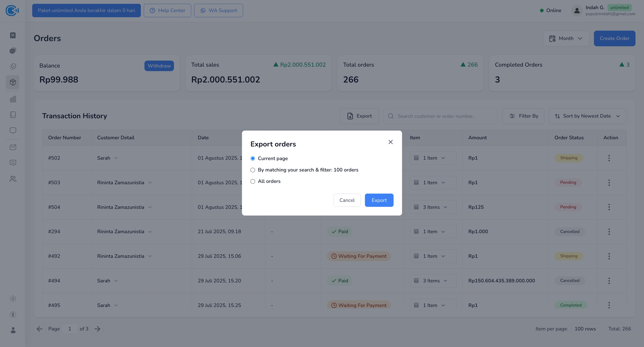Viewport: 644px width, 347px height.
Task: Click the chat bubble sidebar icon
Action: click(13, 131)
